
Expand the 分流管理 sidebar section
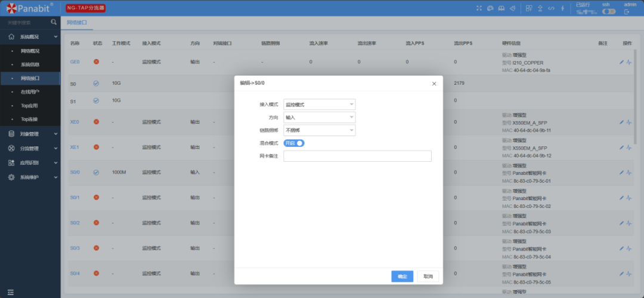30,148
